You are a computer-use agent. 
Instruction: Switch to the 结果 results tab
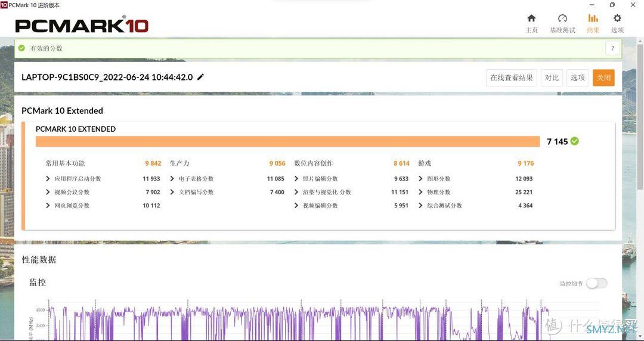click(x=593, y=23)
